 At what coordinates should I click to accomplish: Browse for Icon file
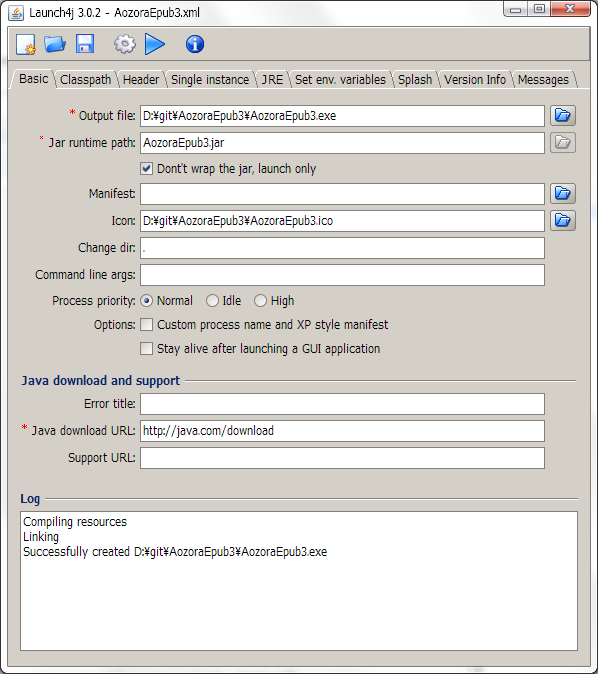click(x=563, y=221)
